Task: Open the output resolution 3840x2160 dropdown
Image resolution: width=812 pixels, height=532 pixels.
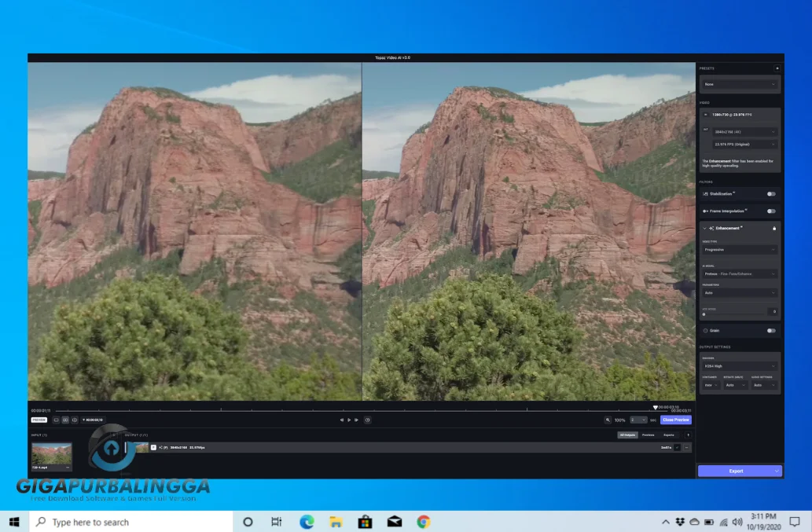Action: point(744,132)
